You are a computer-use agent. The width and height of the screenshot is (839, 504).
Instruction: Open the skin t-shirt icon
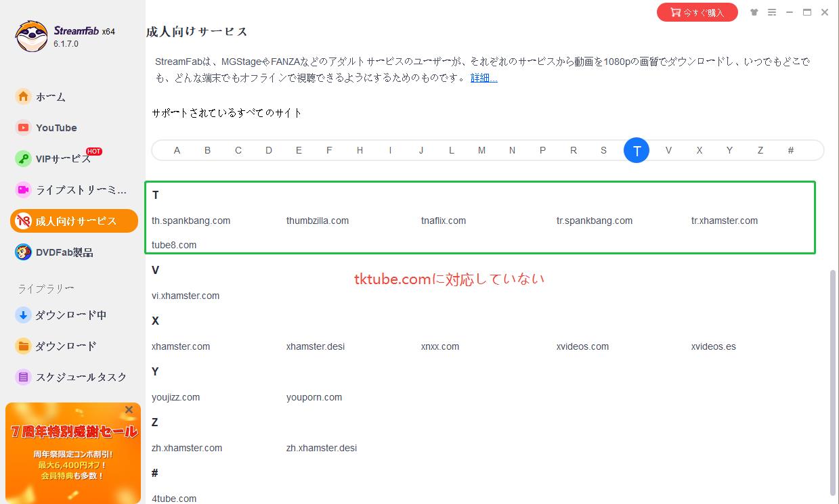click(754, 12)
